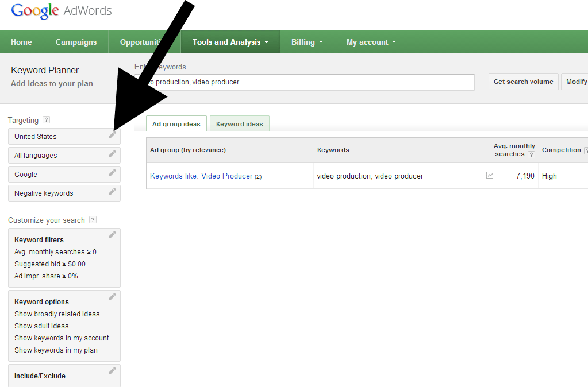Open Customize your search help icon
The height and width of the screenshot is (387, 588).
pyautogui.click(x=93, y=220)
